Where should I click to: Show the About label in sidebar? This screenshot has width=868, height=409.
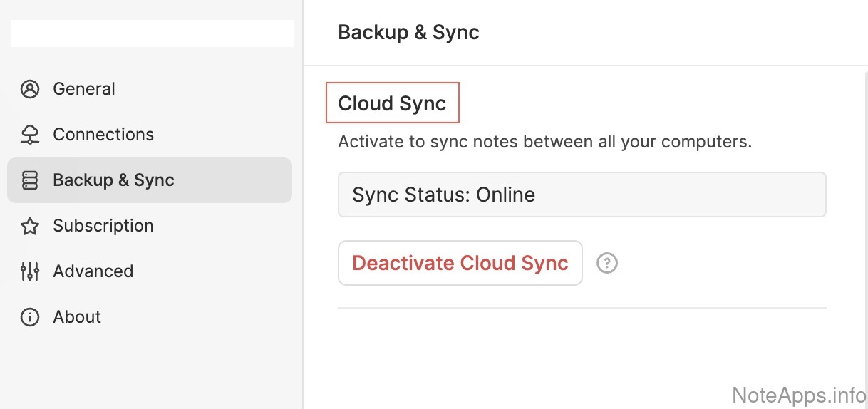pyautogui.click(x=77, y=317)
